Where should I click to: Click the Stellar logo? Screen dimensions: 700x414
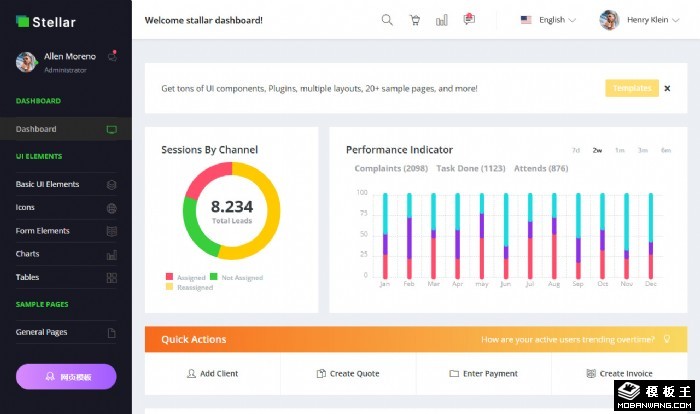pos(46,21)
